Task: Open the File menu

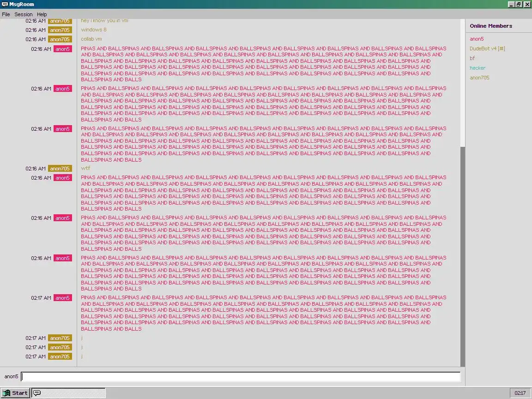Action: pyautogui.click(x=6, y=14)
